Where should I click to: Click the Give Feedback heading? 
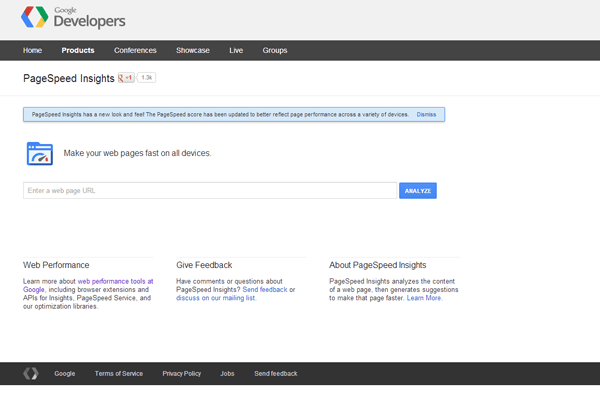pos(204,265)
